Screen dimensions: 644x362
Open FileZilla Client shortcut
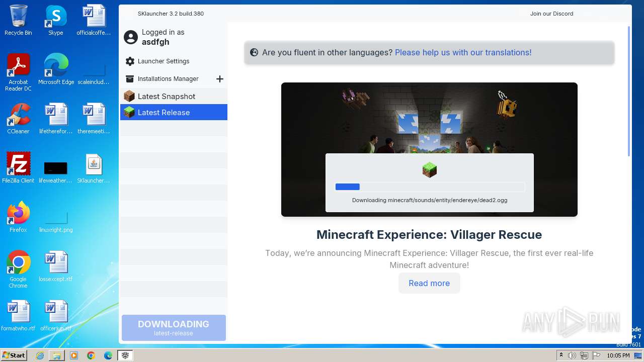click(18, 168)
